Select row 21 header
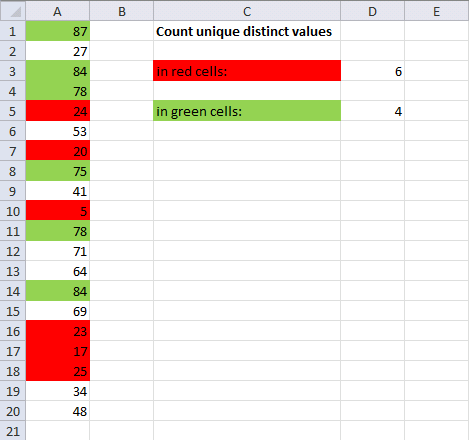The image size is (469, 440). (x=13, y=431)
